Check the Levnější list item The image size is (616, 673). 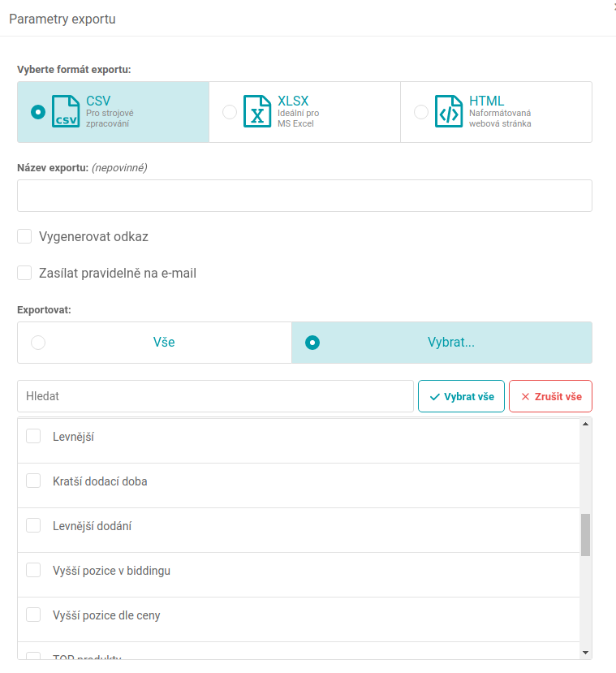click(33, 437)
